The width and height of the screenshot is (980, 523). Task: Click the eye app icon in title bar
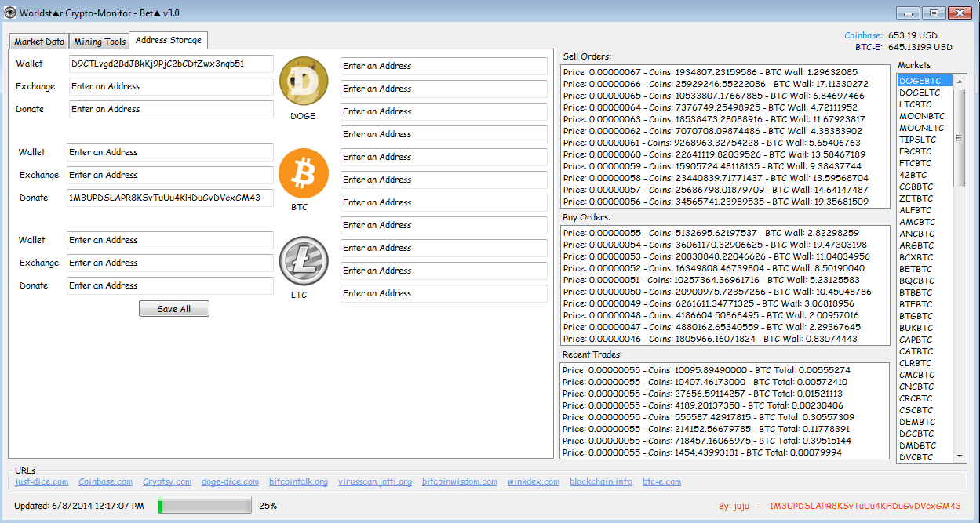[10, 13]
